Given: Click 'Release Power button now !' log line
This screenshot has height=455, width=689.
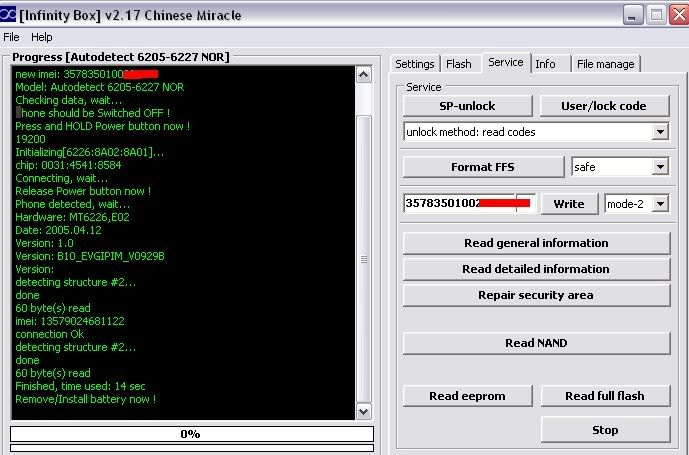Looking at the screenshot, I should point(83,191).
